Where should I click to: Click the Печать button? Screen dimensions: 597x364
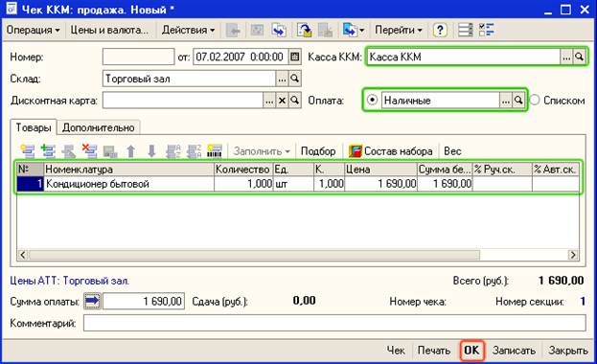(x=434, y=351)
